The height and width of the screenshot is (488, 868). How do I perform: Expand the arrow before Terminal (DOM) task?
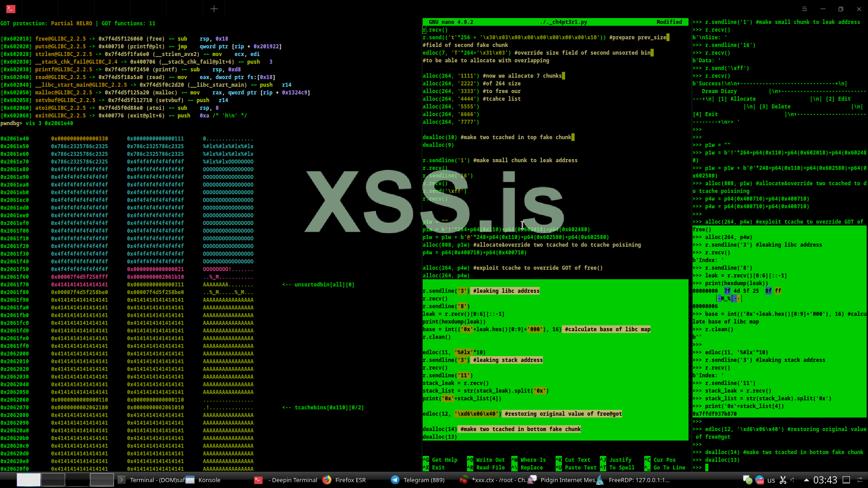coord(121,480)
